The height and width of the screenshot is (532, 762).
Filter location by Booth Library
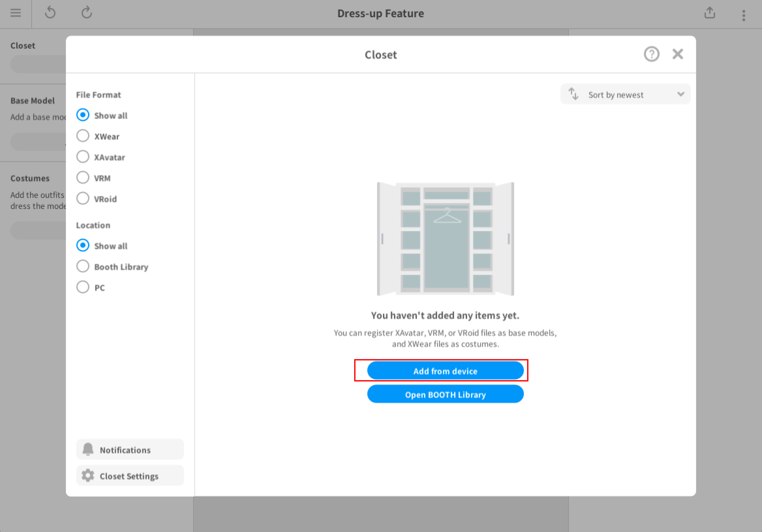(x=83, y=266)
